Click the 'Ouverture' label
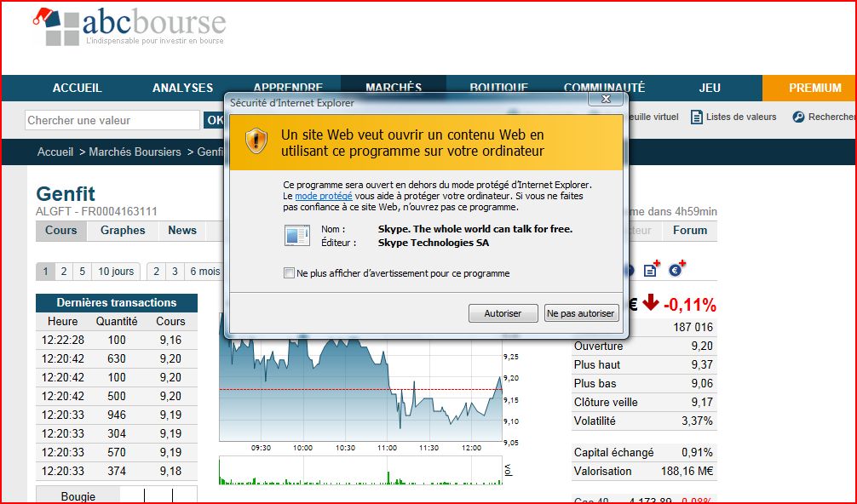Image resolution: width=857 pixels, height=504 pixels. click(x=598, y=346)
